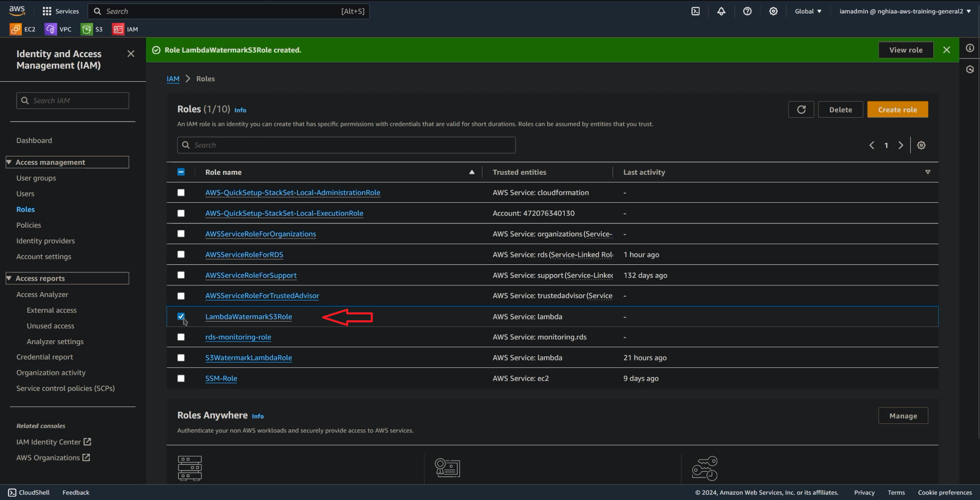Screen dimensions: 980x500
Task: Select S3WatermarkLambdaRole checkbox
Action: tap(181, 358)
